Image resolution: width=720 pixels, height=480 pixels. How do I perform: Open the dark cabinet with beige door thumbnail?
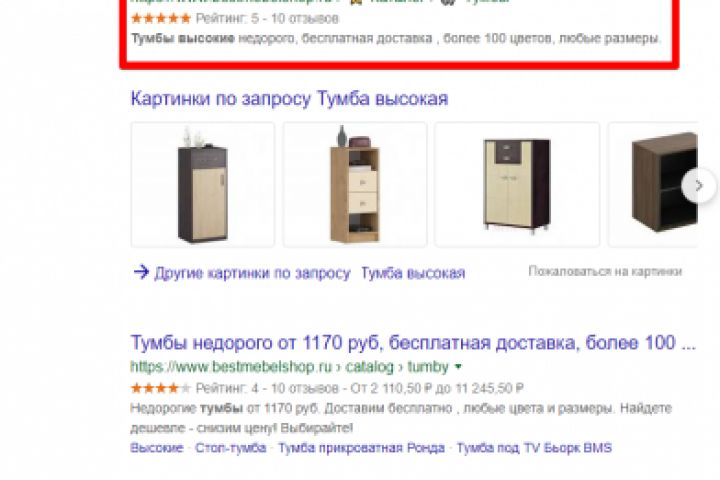(x=202, y=185)
